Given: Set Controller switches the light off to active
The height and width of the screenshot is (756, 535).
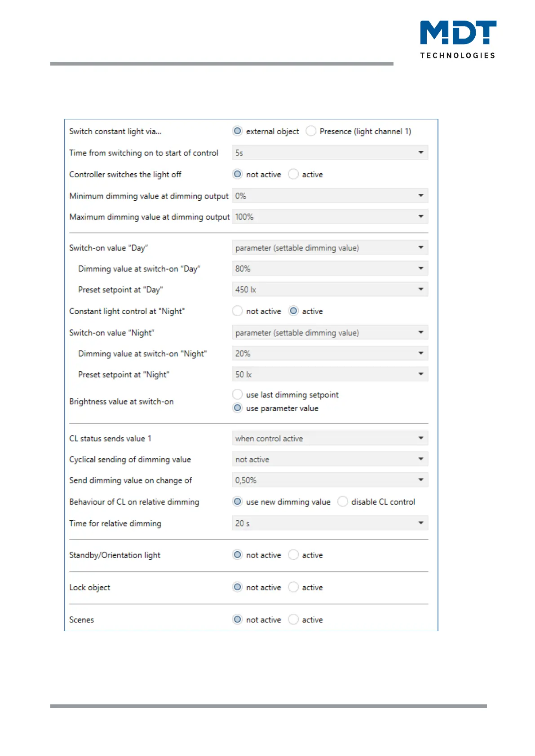Looking at the screenshot, I should pyautogui.click(x=293, y=174).
